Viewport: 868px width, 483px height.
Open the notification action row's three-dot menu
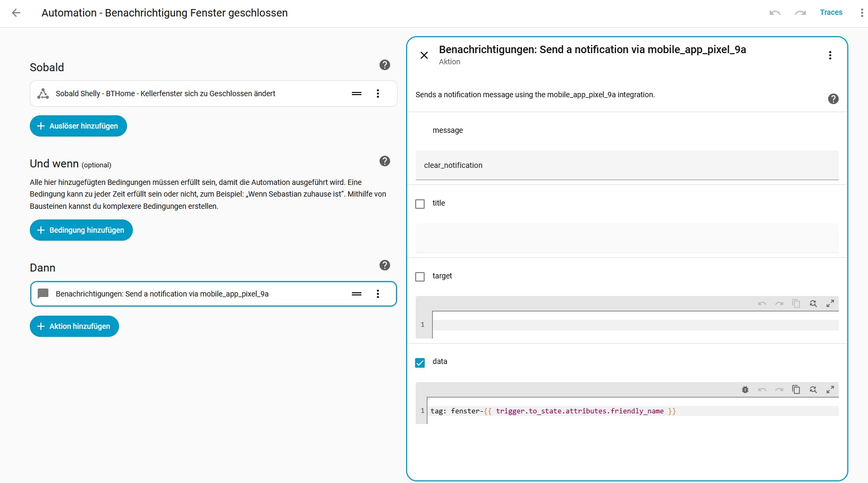[378, 294]
